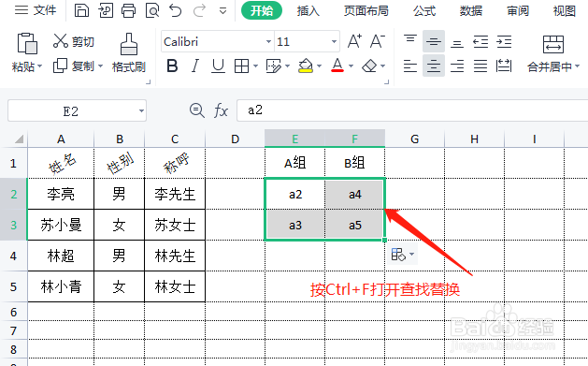Click the eraser clear icon
The width and height of the screenshot is (588, 366).
tap(369, 66)
